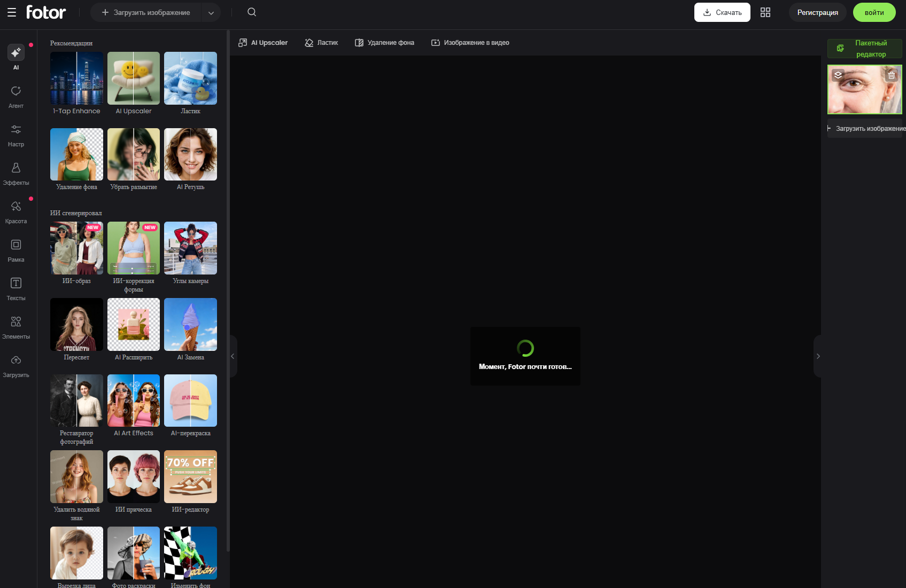Image resolution: width=906 pixels, height=588 pixels.
Task: Expand the upload image dropdown arrow
Action: (x=211, y=13)
